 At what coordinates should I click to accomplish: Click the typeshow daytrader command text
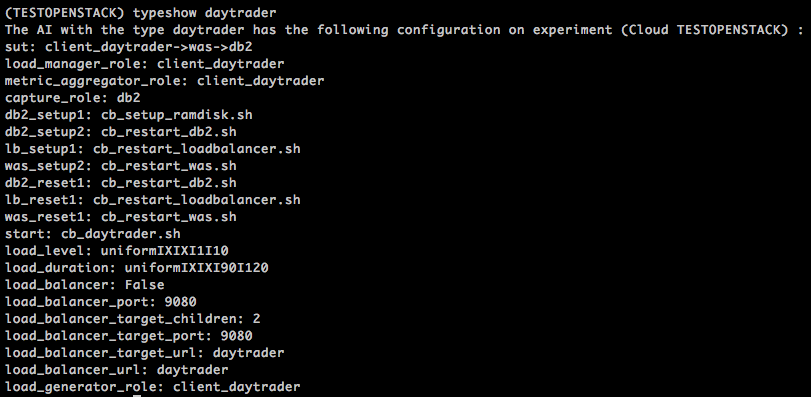coord(204,12)
